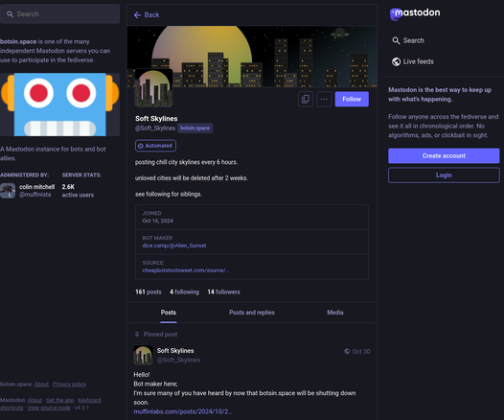
Task: Open Live feeds in the navigation
Action: (x=413, y=61)
